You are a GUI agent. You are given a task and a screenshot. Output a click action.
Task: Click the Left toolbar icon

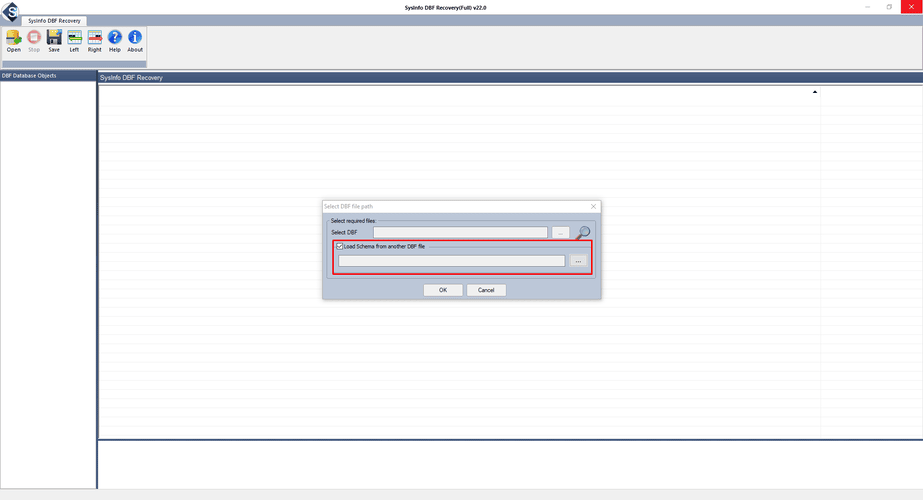(x=74, y=41)
